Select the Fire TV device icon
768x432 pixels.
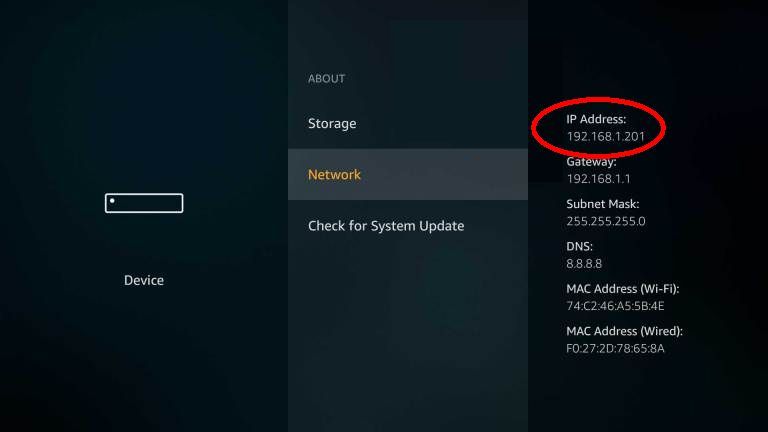144,203
